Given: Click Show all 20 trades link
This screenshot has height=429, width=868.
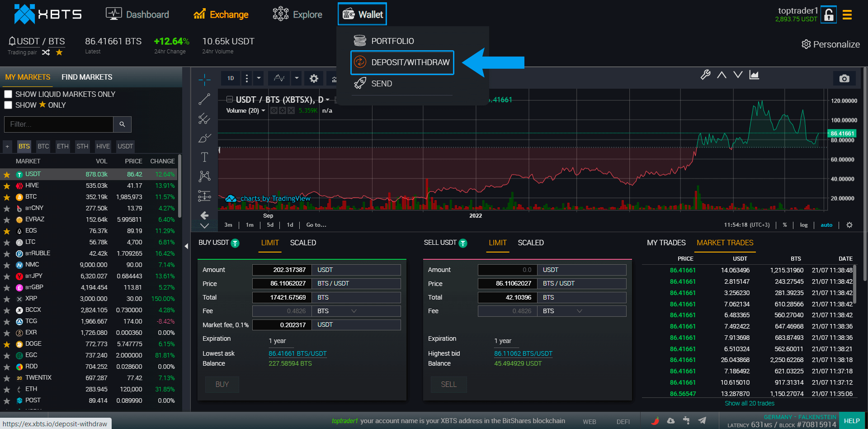Looking at the screenshot, I should point(749,403).
